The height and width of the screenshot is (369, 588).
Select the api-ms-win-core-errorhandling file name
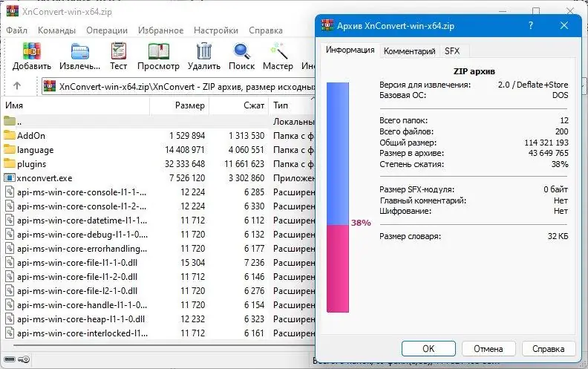pos(82,249)
